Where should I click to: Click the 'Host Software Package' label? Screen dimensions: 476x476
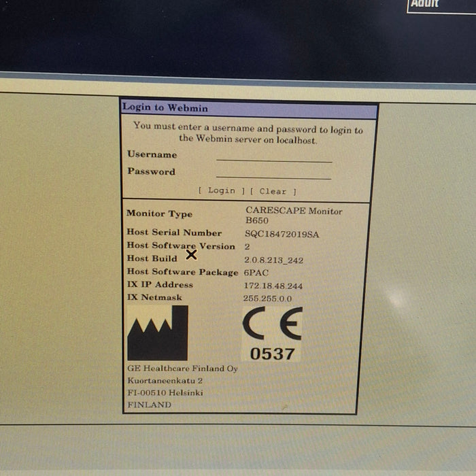pos(182,272)
